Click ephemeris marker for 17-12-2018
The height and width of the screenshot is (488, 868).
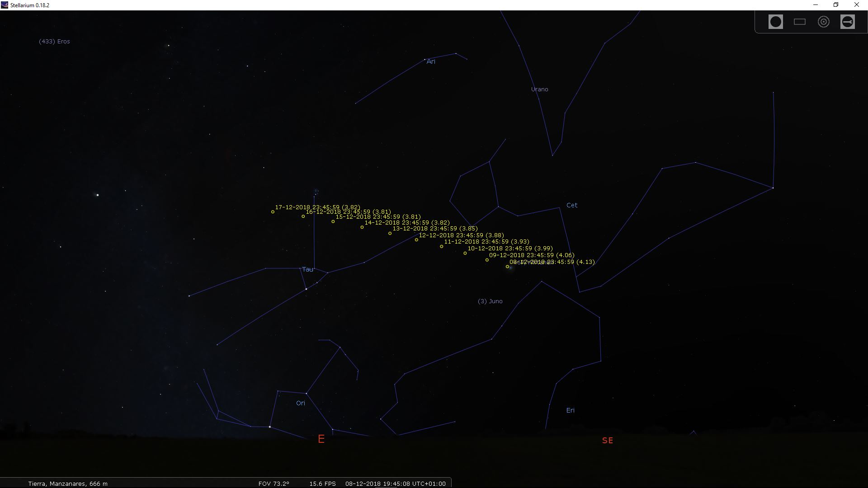(x=273, y=212)
